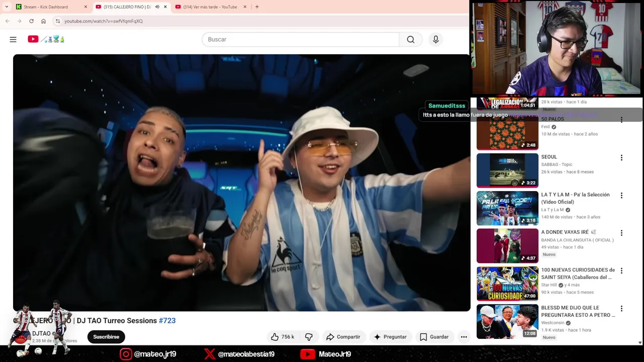Open options menu for 50 PALOS video

point(622,120)
